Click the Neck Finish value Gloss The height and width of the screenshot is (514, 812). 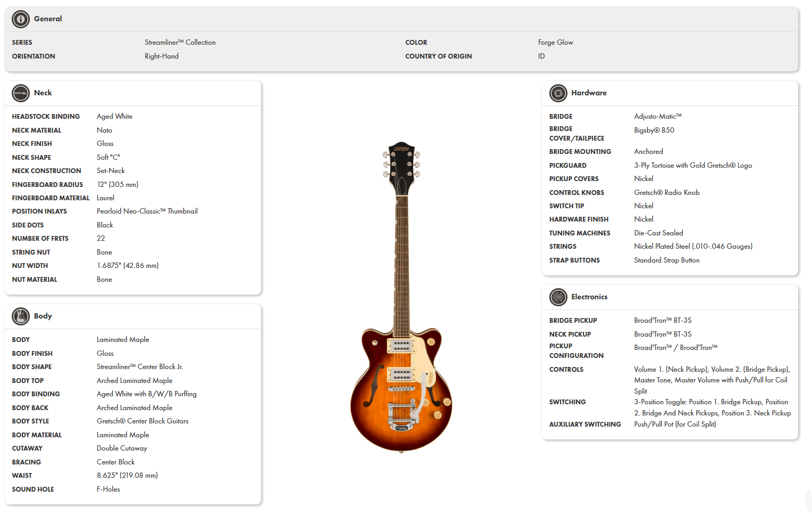click(x=105, y=143)
